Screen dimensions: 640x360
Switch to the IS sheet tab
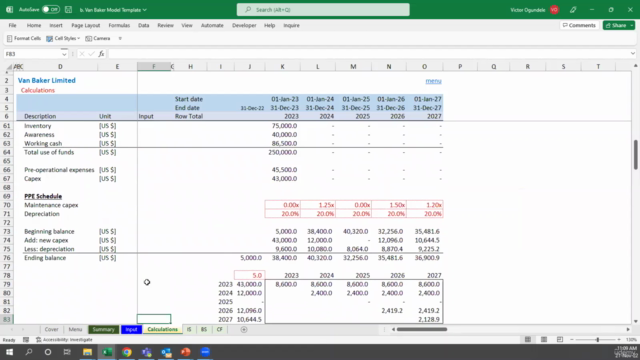tap(189, 329)
